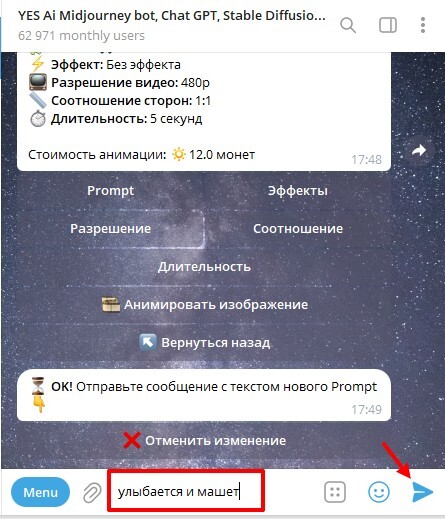
Task: Click the OK! Отправьте сообщение message bubble
Action: [204, 395]
